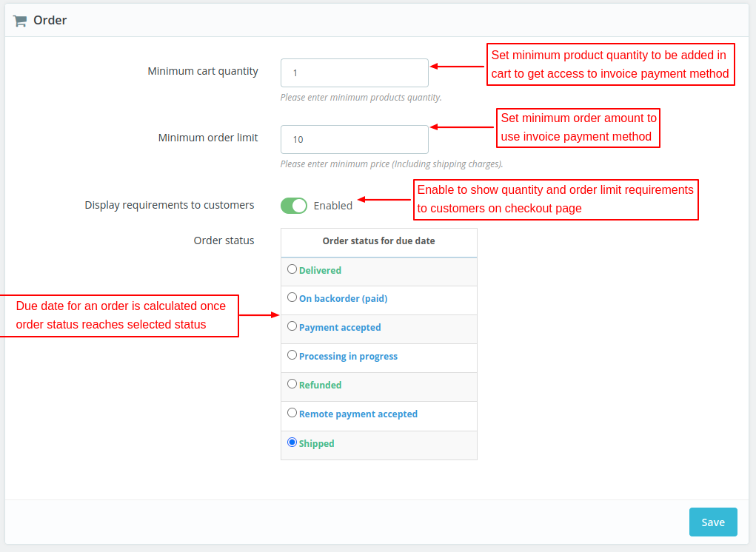The height and width of the screenshot is (552, 756).
Task: Select the Delivered radio button
Action: (292, 269)
